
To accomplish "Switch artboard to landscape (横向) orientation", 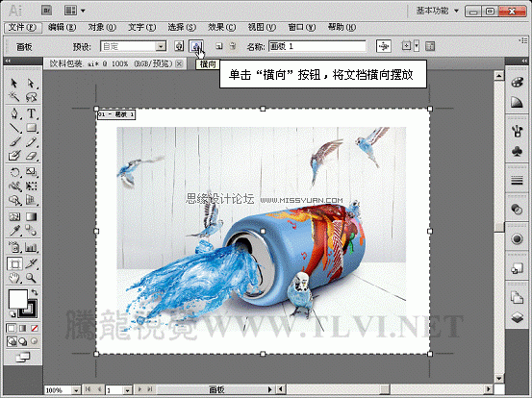I will (x=195, y=46).
